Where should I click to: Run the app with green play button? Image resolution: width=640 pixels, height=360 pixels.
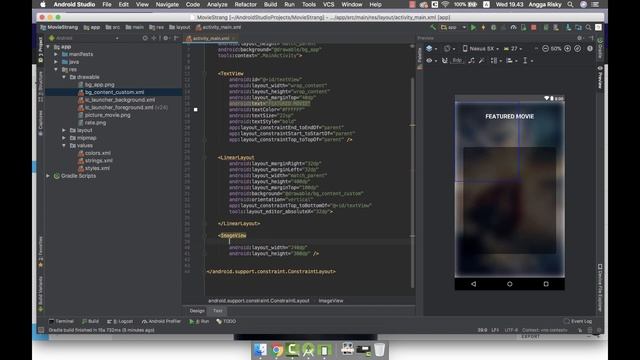[x=473, y=27]
